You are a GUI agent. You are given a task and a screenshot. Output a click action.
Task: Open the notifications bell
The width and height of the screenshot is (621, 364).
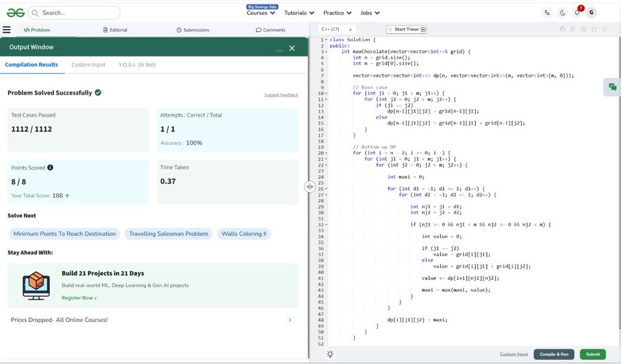577,13
